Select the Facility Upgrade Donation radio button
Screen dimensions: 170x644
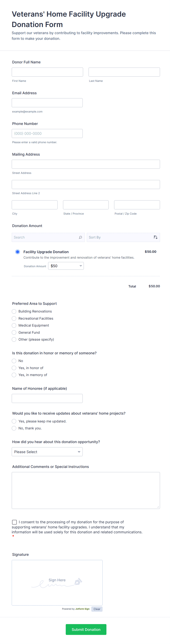tap(18, 252)
